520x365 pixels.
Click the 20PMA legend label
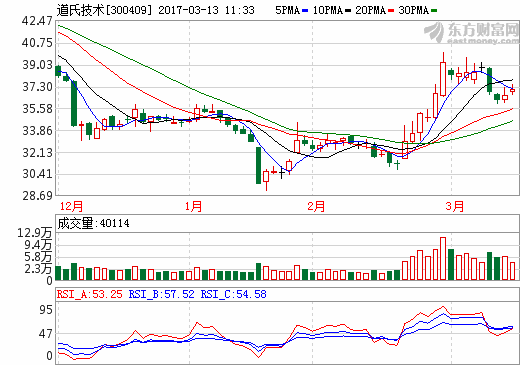(370, 10)
